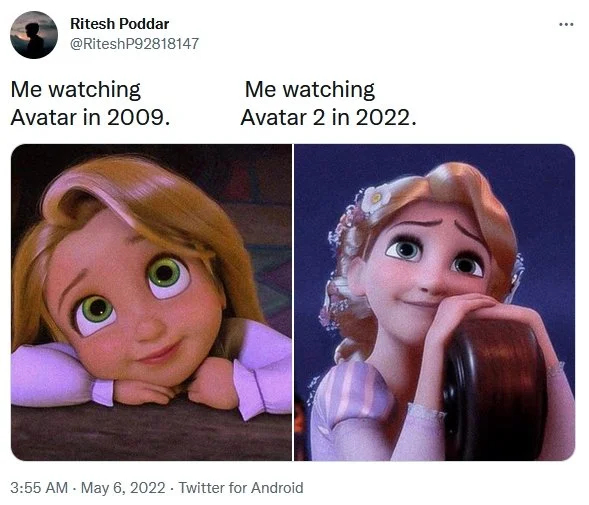
Task: Select the 'Avatar 2 in 2022' tweet text
Action: 328,117
